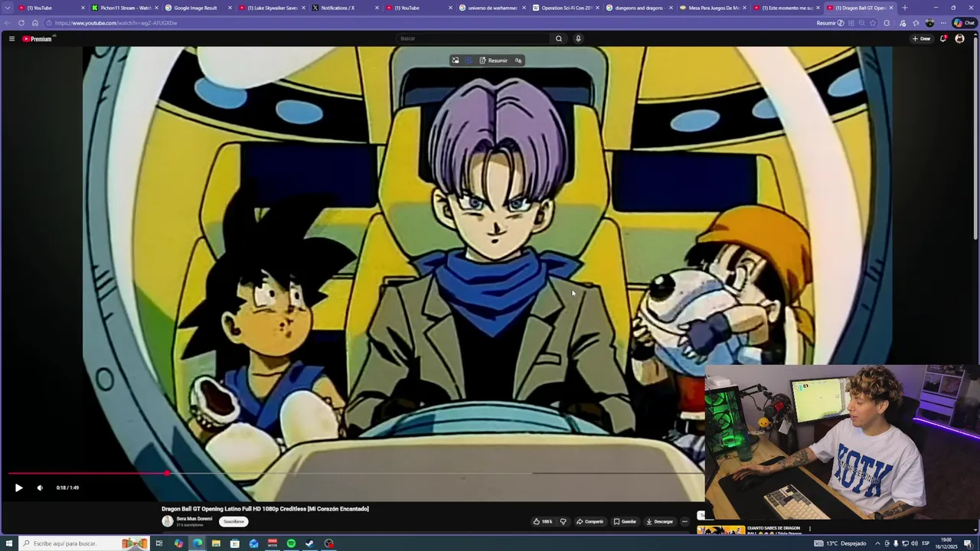Go back with browser back arrow
980x551 pixels.
8,23
